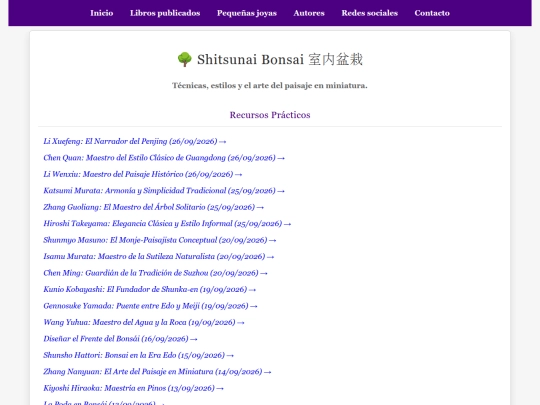Open Gennosuke Yamada: Puente entre Edo y Meiji
Viewport: 540px width, 405px height.
150,306
